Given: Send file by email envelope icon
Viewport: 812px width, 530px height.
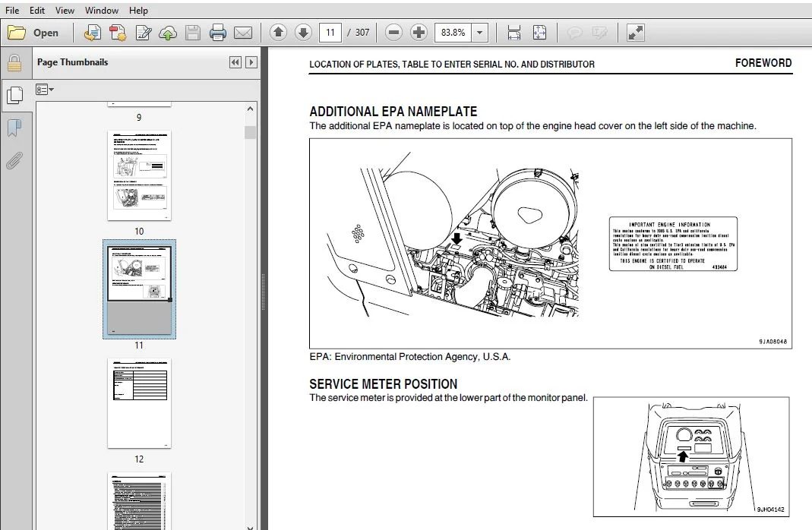Looking at the screenshot, I should (x=243, y=33).
